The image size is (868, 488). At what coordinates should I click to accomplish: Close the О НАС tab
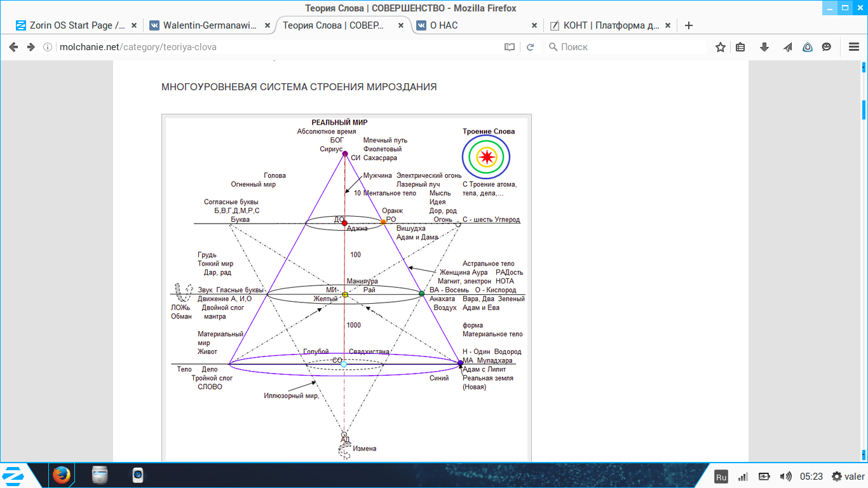534,25
